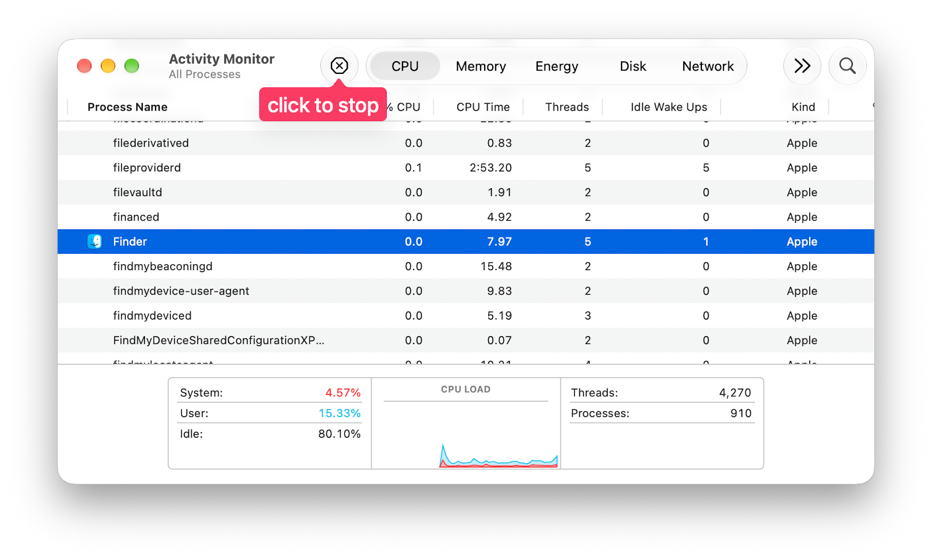Click the Finder app icon in row

point(94,242)
